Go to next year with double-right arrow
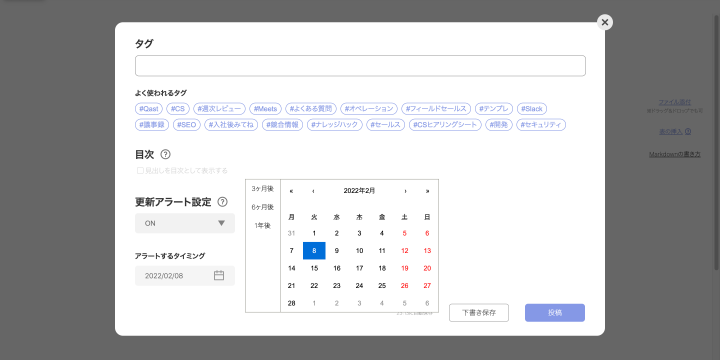720x360 pixels. (x=428, y=191)
